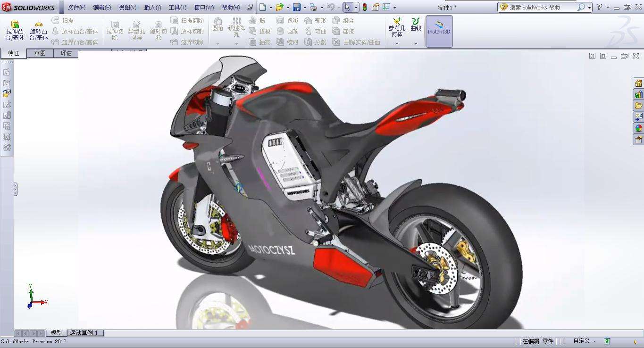Viewport: 644px width, 348px height.
Task: Select the 模型 model tab
Action: point(56,333)
